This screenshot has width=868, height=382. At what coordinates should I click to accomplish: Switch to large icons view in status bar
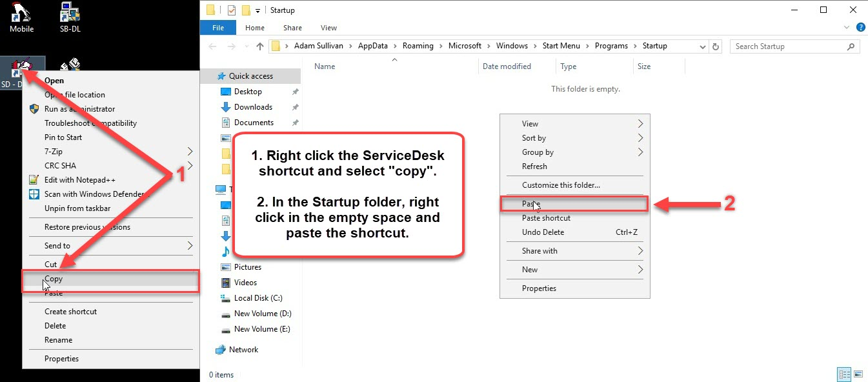(858, 374)
